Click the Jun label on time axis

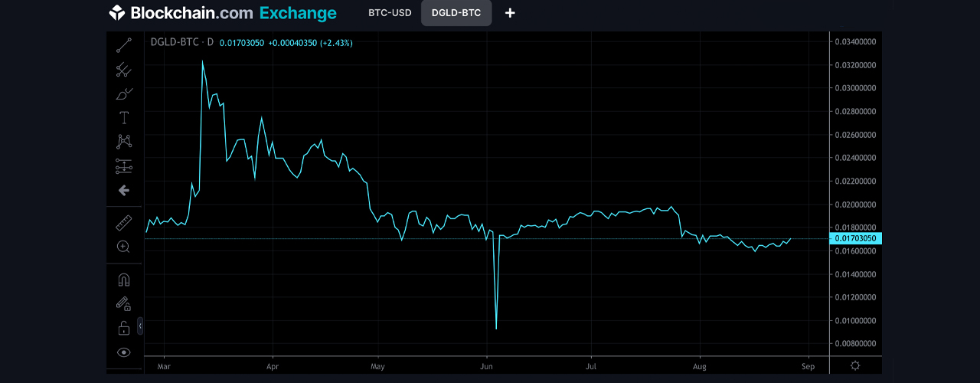[487, 366]
